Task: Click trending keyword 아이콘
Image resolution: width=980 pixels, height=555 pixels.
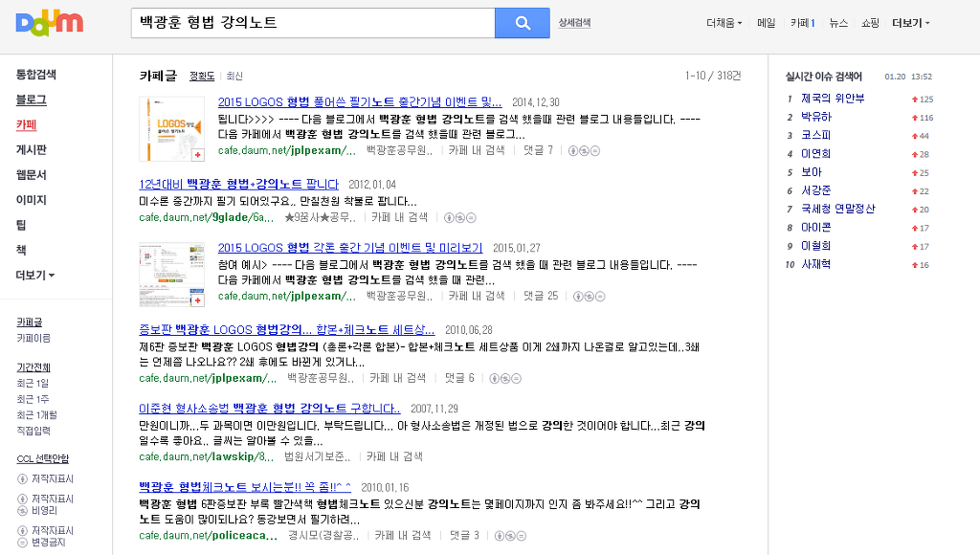Action: click(x=816, y=228)
